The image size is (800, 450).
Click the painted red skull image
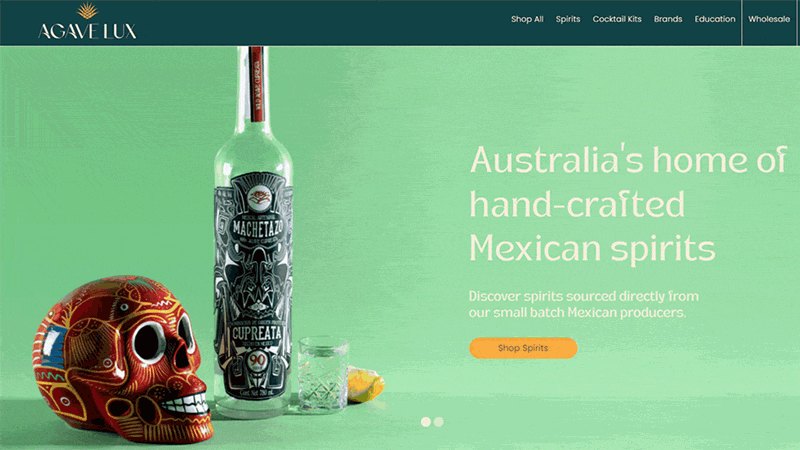[121, 358]
